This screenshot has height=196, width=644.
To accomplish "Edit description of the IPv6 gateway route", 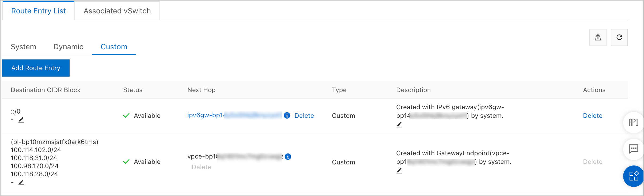I will click(399, 125).
